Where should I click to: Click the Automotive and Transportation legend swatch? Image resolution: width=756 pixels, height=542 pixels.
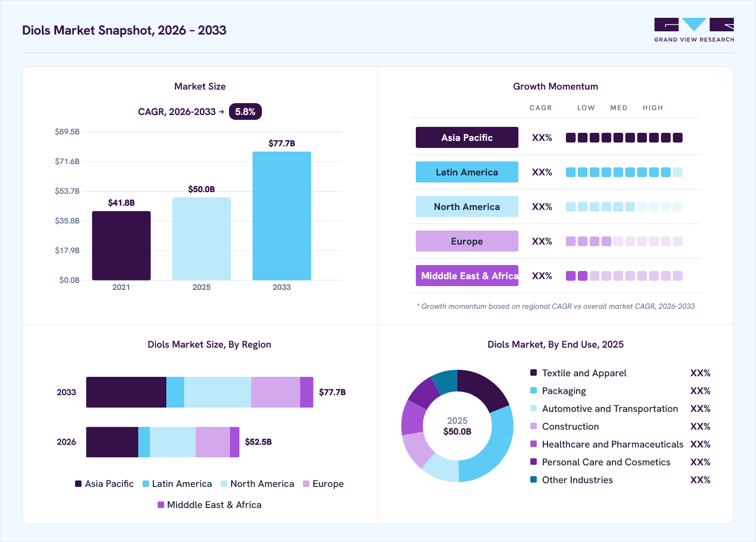pyautogui.click(x=534, y=408)
